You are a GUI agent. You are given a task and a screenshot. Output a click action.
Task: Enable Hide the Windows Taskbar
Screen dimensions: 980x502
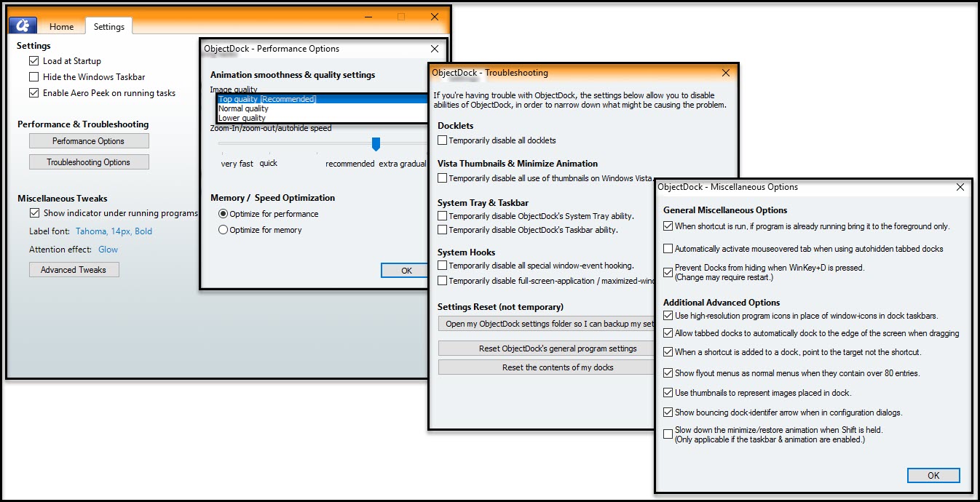pyautogui.click(x=34, y=77)
